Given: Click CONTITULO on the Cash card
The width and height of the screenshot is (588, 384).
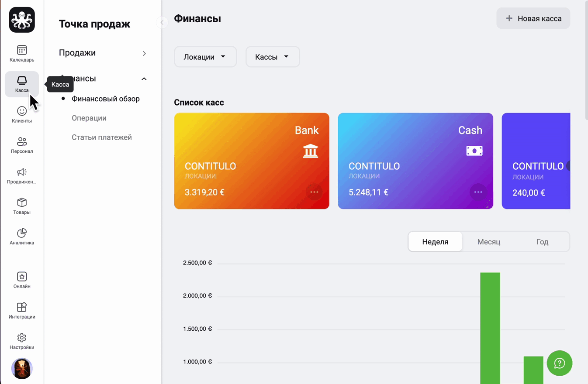Looking at the screenshot, I should (374, 166).
